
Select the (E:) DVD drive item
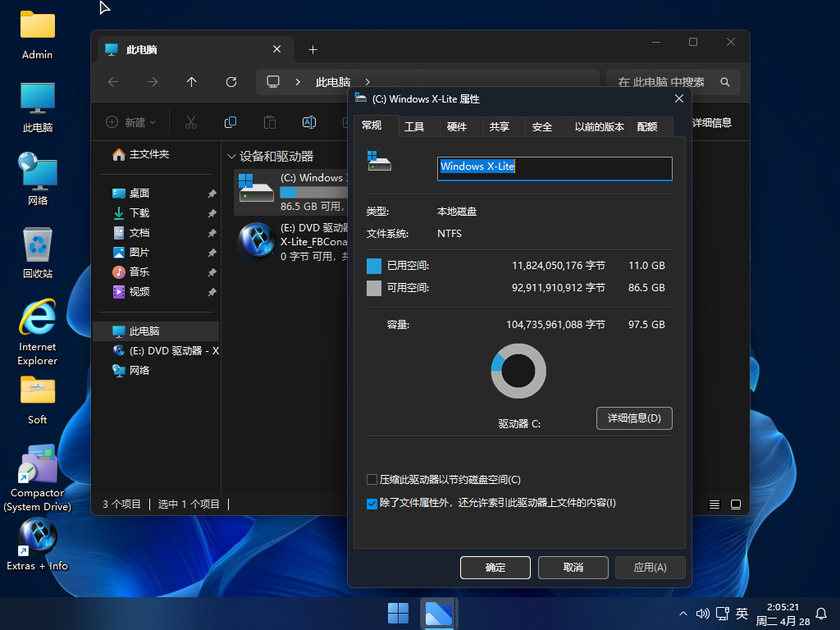click(293, 242)
